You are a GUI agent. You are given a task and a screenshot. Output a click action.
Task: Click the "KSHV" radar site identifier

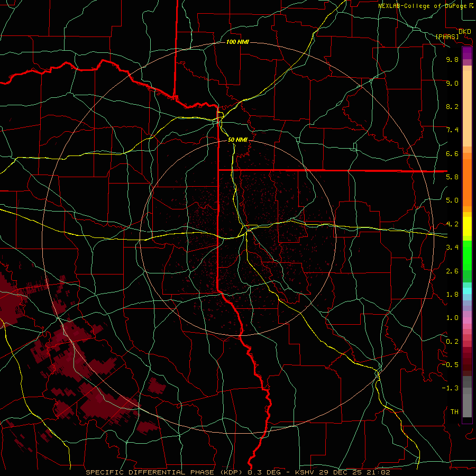[305, 472]
